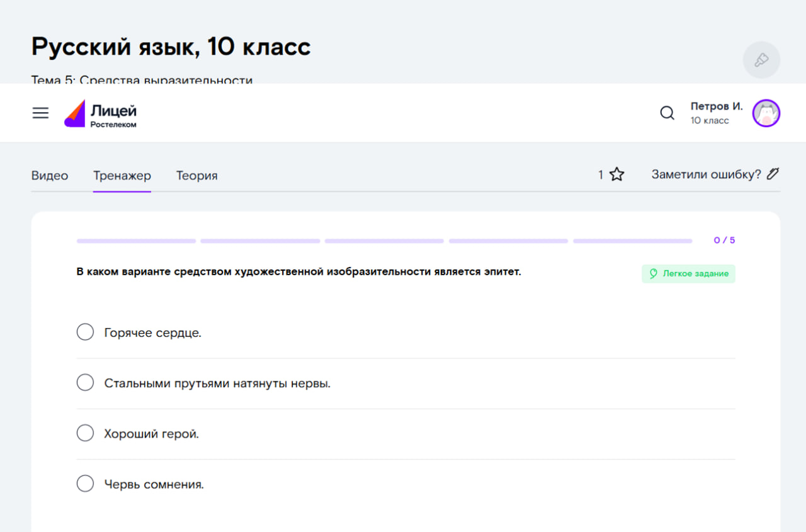Click the fifth progress bar segment
The image size is (806, 532).
pyautogui.click(x=632, y=241)
